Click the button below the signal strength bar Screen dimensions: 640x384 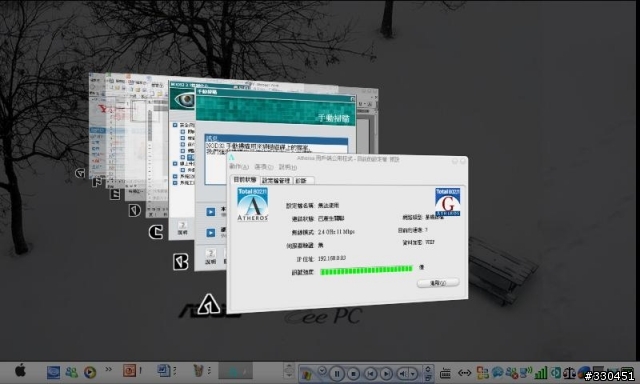pos(438,283)
